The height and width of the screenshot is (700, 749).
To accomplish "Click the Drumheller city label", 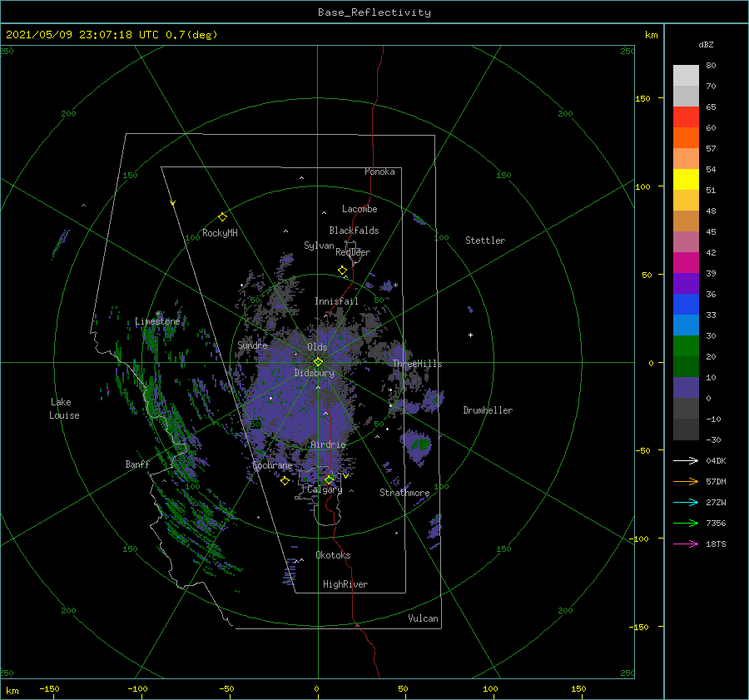I will click(x=488, y=410).
